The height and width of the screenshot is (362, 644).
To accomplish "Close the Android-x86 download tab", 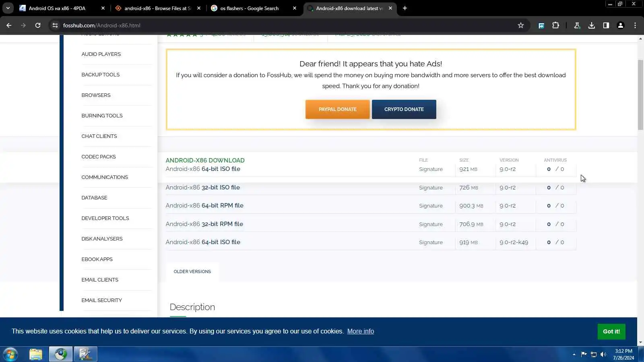I will click(x=390, y=8).
